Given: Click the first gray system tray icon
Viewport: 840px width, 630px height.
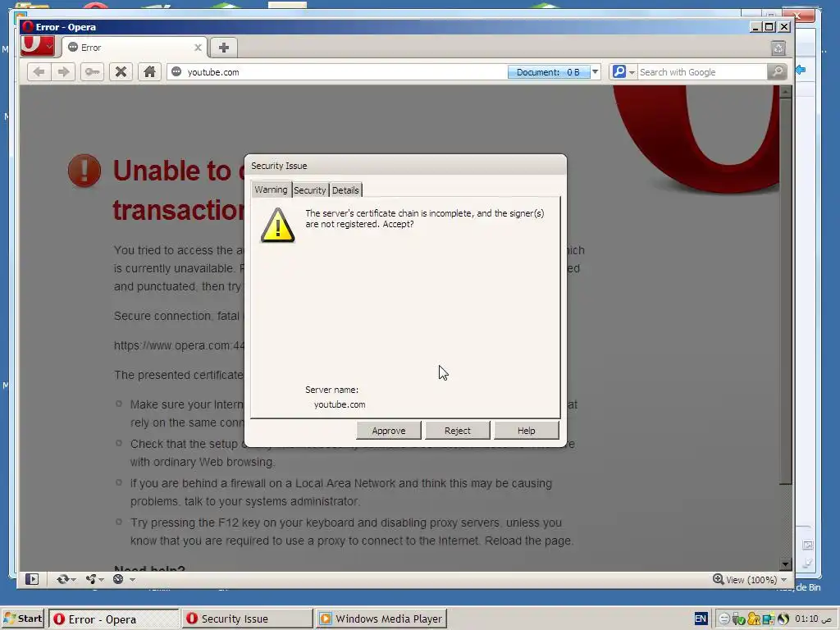Looking at the screenshot, I should point(724,619).
